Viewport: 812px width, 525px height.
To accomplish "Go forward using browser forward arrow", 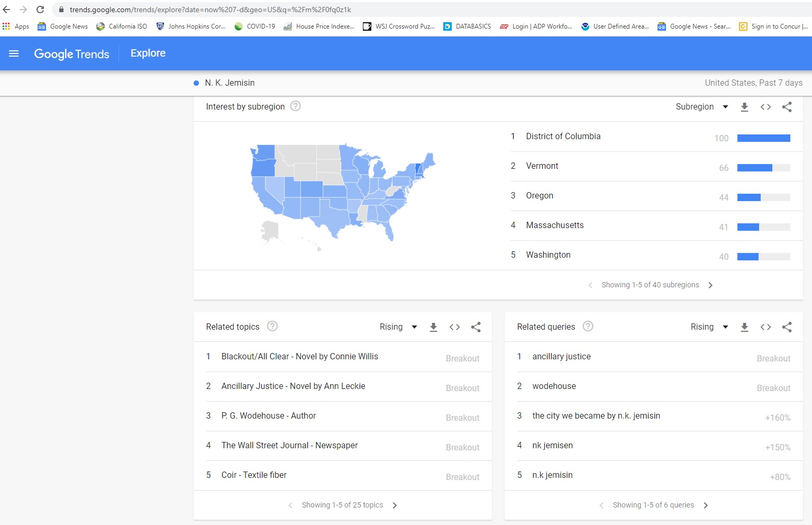I will (x=23, y=10).
